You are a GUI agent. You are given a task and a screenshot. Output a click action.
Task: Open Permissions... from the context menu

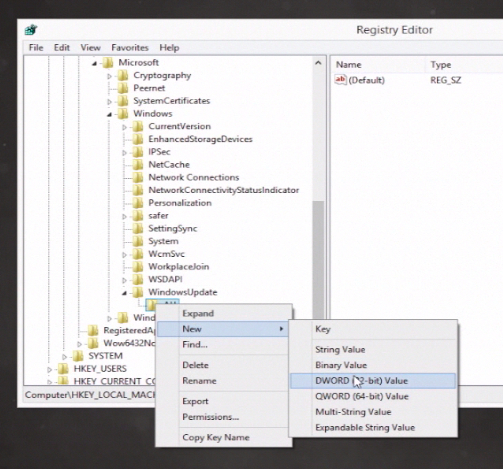pos(224,417)
